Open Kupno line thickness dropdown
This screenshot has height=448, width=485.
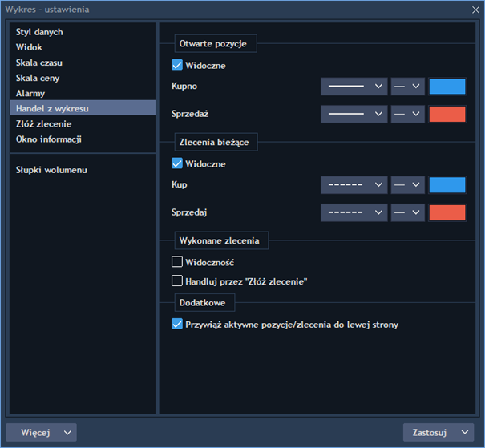(407, 87)
